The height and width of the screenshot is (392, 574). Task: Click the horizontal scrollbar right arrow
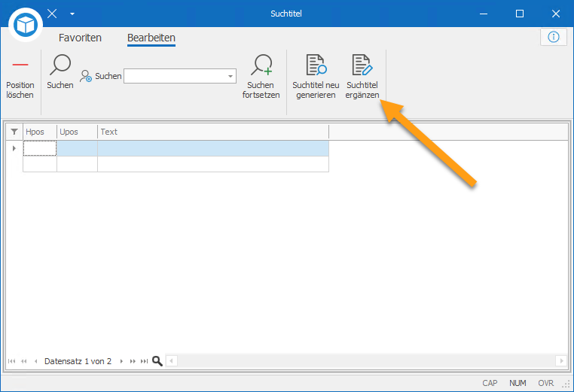561,361
